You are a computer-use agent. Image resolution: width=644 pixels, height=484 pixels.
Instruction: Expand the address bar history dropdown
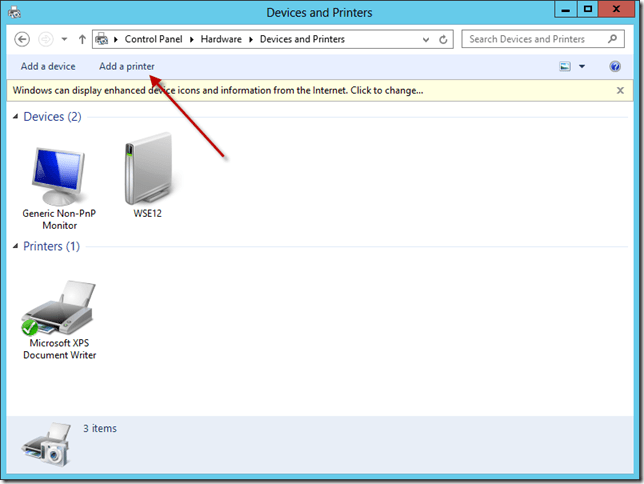point(424,39)
